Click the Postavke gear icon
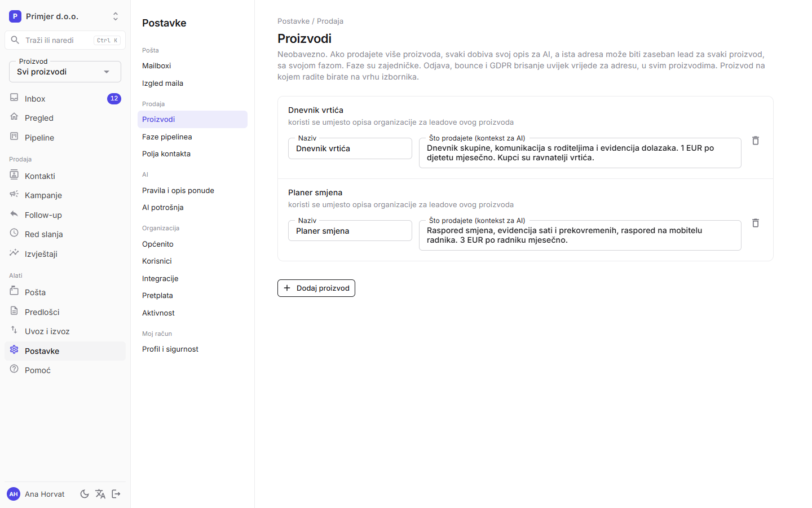This screenshot has height=508, width=812. [x=14, y=350]
